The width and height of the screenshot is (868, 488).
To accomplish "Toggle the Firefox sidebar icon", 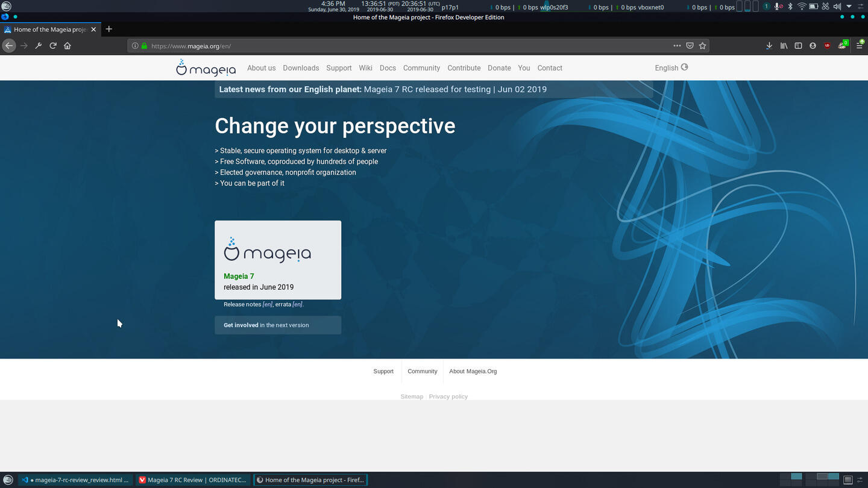I will pyautogui.click(x=798, y=46).
